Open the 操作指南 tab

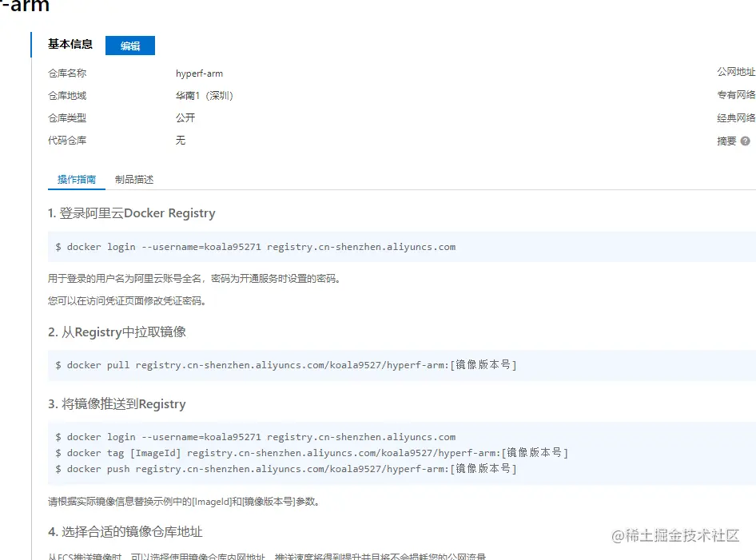77,179
